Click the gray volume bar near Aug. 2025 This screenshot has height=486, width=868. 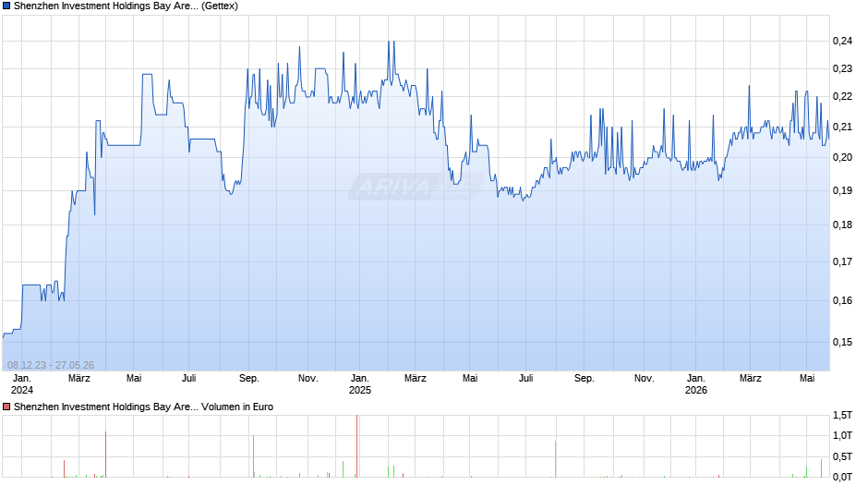555,459
